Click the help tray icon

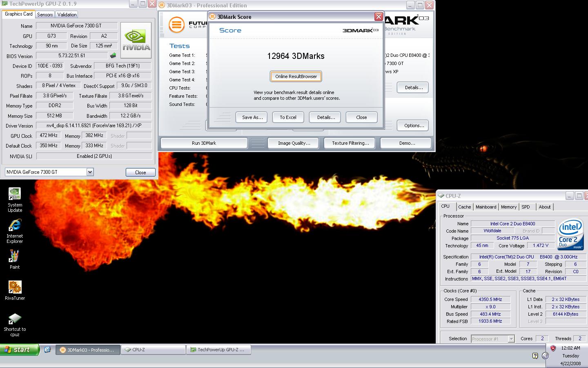tap(535, 356)
